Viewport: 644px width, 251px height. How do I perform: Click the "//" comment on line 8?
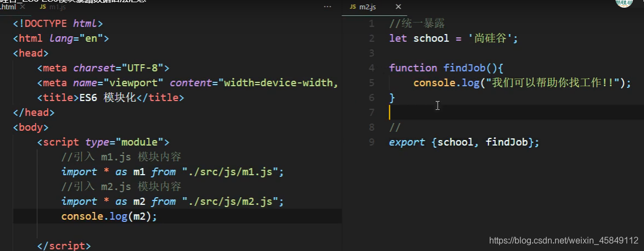[x=395, y=127]
